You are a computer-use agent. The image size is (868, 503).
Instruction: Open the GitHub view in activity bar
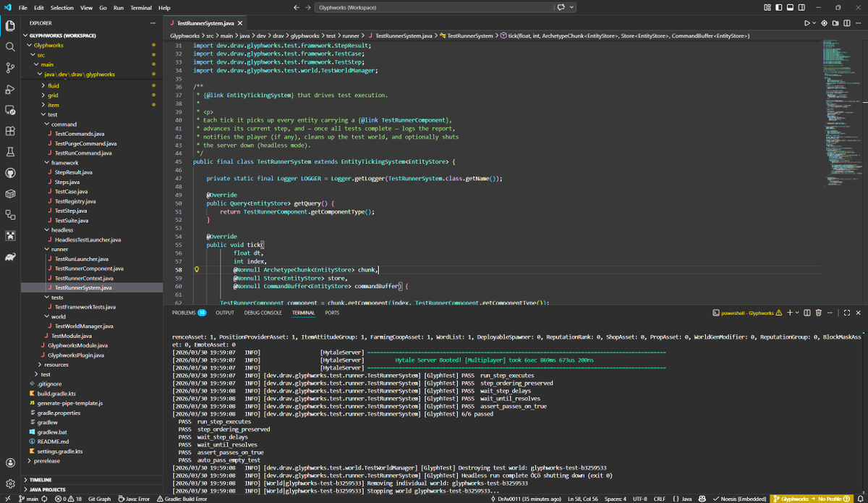(10, 173)
